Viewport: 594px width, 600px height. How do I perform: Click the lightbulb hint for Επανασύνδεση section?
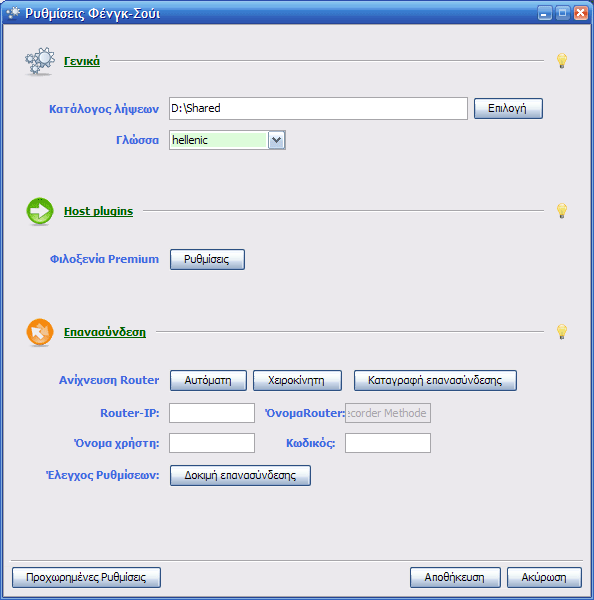point(561,332)
